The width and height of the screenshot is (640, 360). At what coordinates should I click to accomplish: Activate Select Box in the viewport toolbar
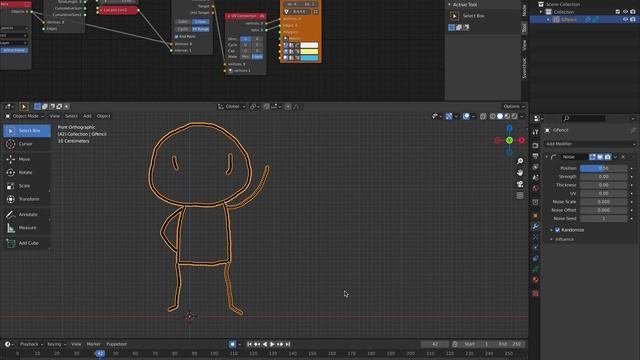[27, 131]
